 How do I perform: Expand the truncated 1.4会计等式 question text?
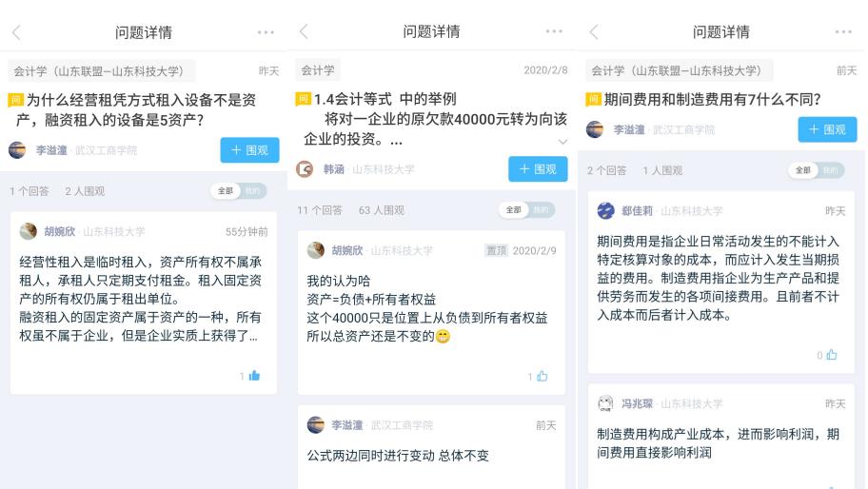(562, 142)
